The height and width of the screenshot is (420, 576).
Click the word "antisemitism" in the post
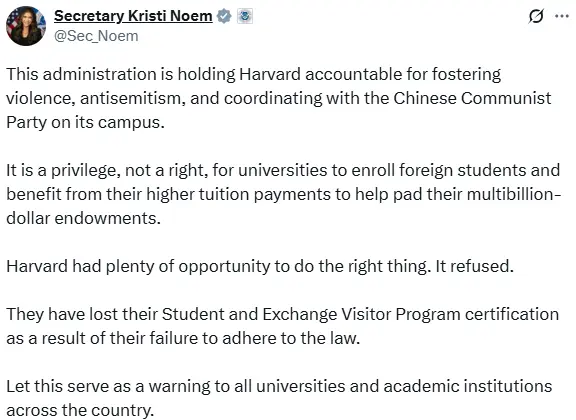132,98
